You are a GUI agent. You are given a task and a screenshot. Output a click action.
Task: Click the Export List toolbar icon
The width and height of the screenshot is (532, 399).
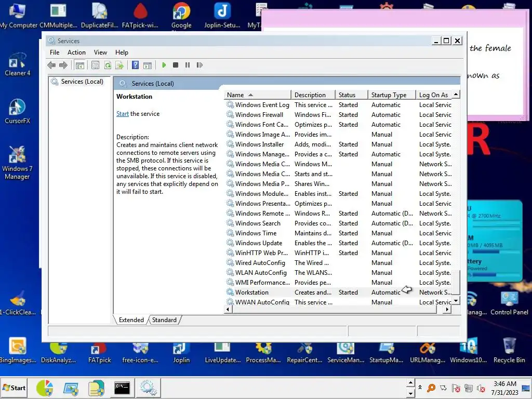119,65
